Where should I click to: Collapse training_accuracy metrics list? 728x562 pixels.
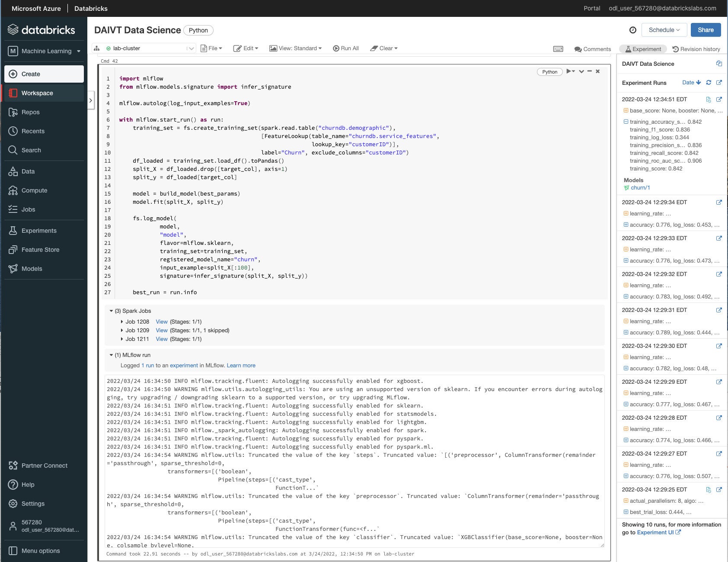(626, 122)
